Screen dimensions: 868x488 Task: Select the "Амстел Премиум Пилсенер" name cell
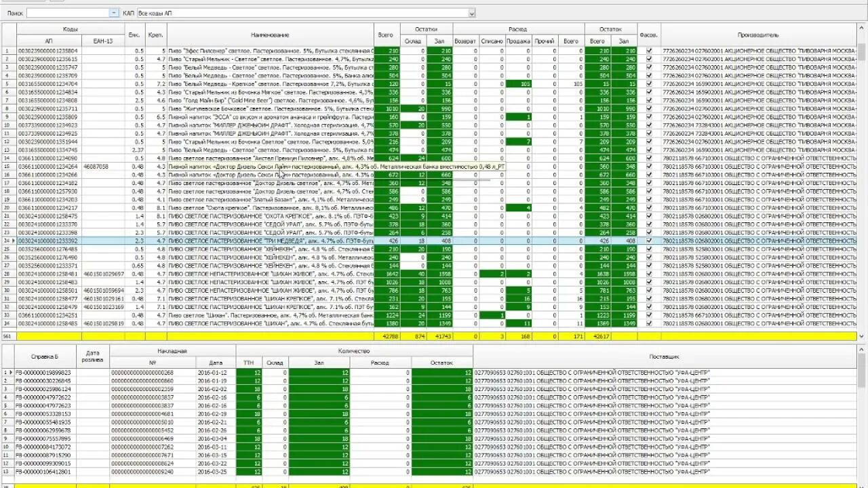click(x=270, y=158)
